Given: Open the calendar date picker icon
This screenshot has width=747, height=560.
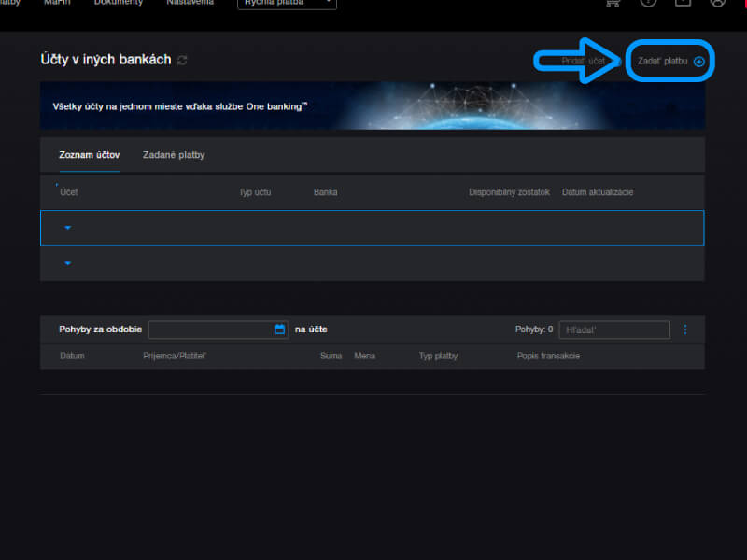Looking at the screenshot, I should click(x=279, y=329).
